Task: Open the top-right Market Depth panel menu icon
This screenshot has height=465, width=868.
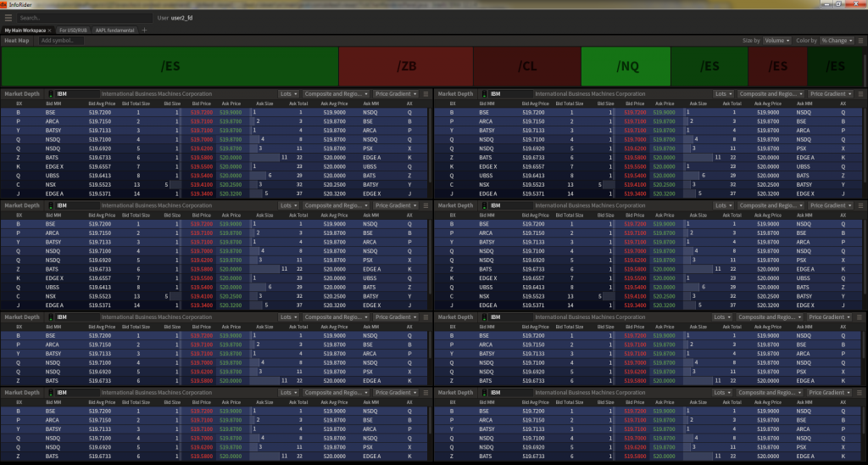Action: tap(859, 93)
